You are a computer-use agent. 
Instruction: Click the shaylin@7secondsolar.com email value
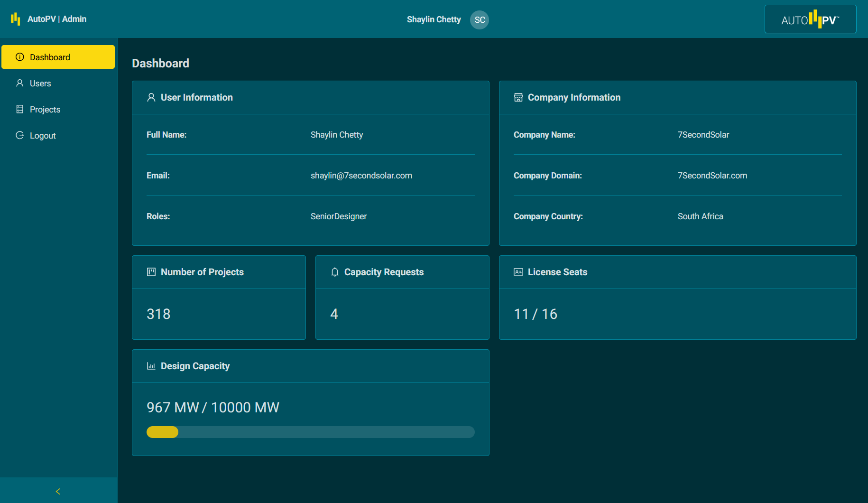[x=361, y=176]
